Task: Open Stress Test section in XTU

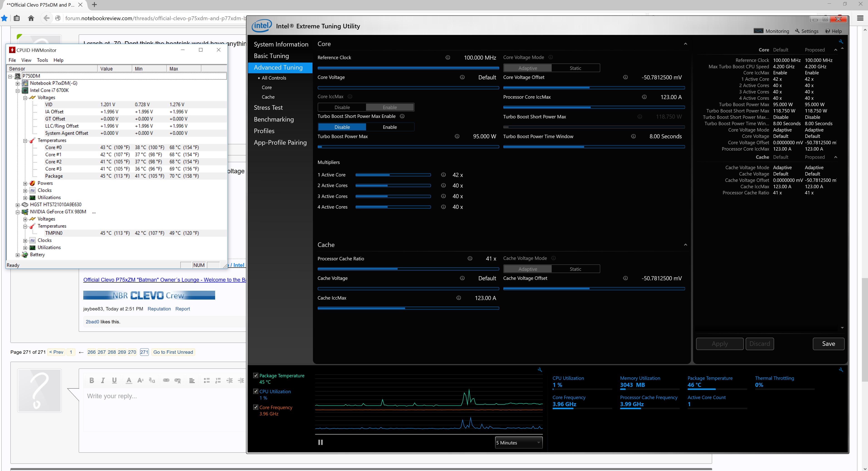Action: tap(268, 108)
